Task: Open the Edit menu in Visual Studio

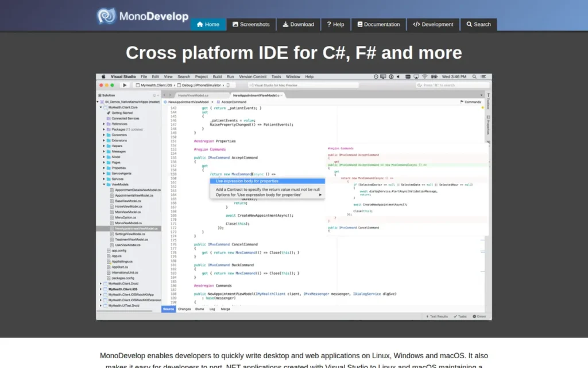Action: (x=155, y=76)
